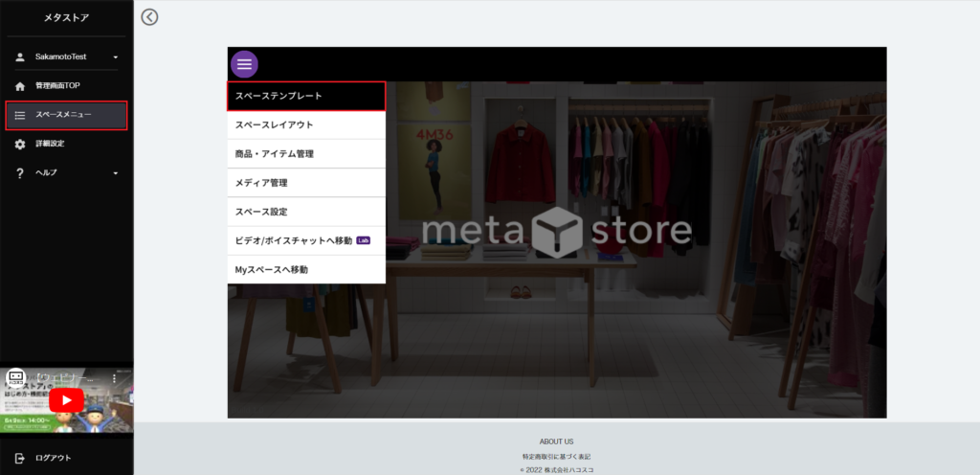The image size is (980, 475).
Task: Select スペーステンプレート from the menu
Action: click(306, 97)
